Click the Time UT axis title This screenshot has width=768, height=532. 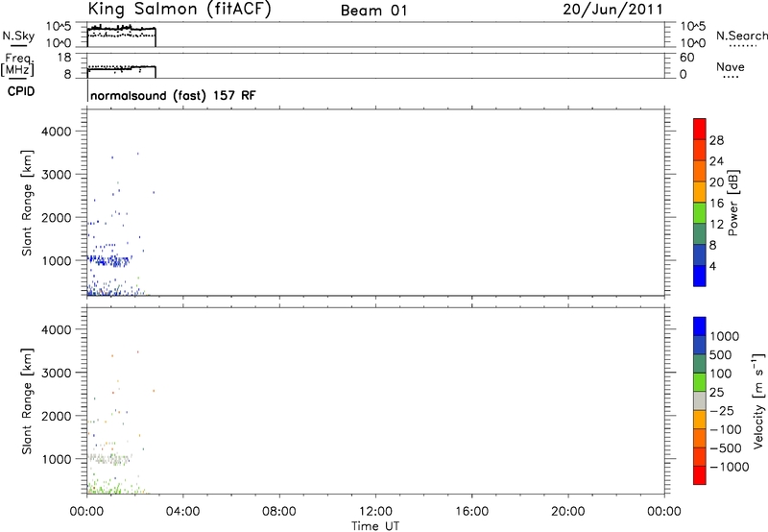point(375,526)
